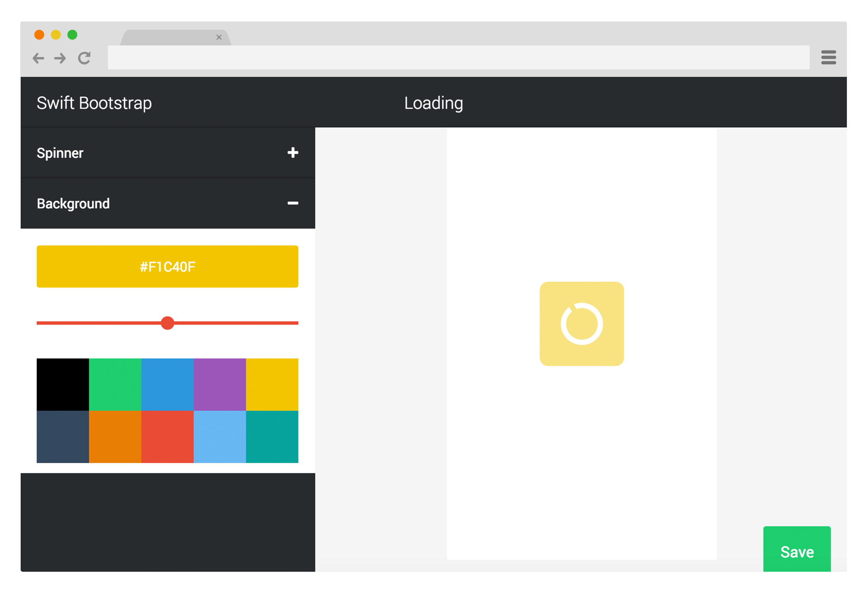This screenshot has width=868, height=599.
Task: Select the purple color swatch
Action: pyautogui.click(x=219, y=384)
